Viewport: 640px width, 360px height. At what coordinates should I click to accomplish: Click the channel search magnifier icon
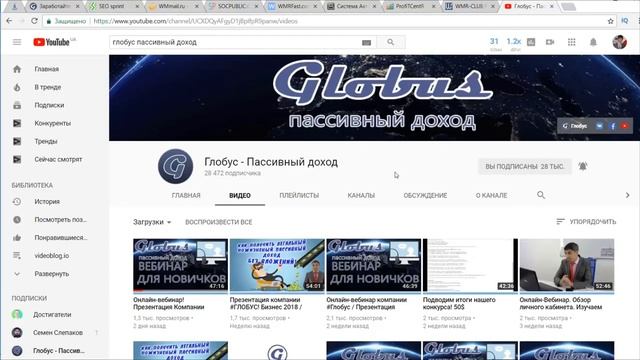click(541, 195)
